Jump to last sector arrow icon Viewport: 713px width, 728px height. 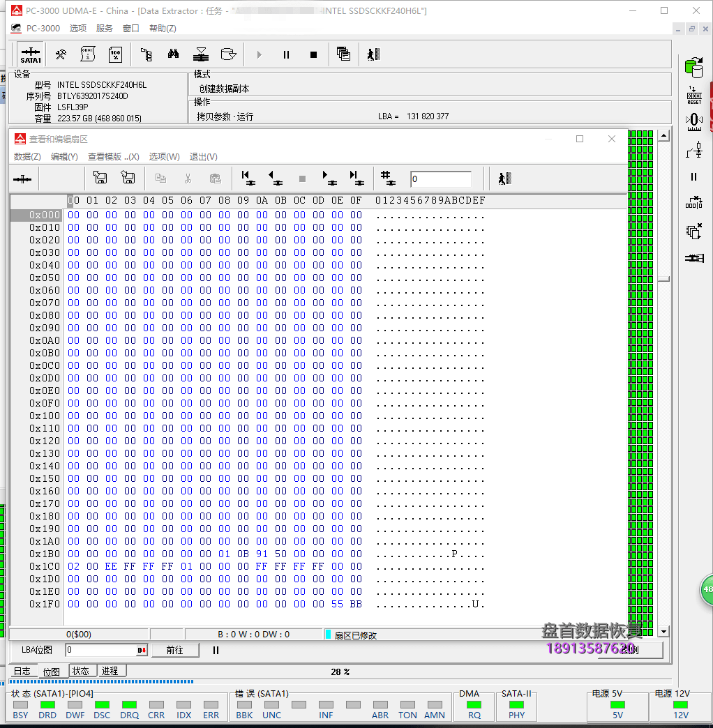pos(356,179)
